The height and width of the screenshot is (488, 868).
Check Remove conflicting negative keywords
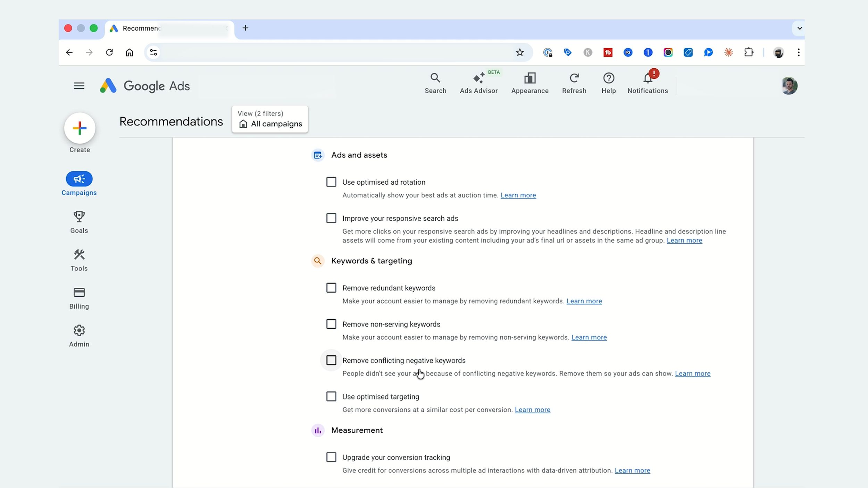pos(331,360)
